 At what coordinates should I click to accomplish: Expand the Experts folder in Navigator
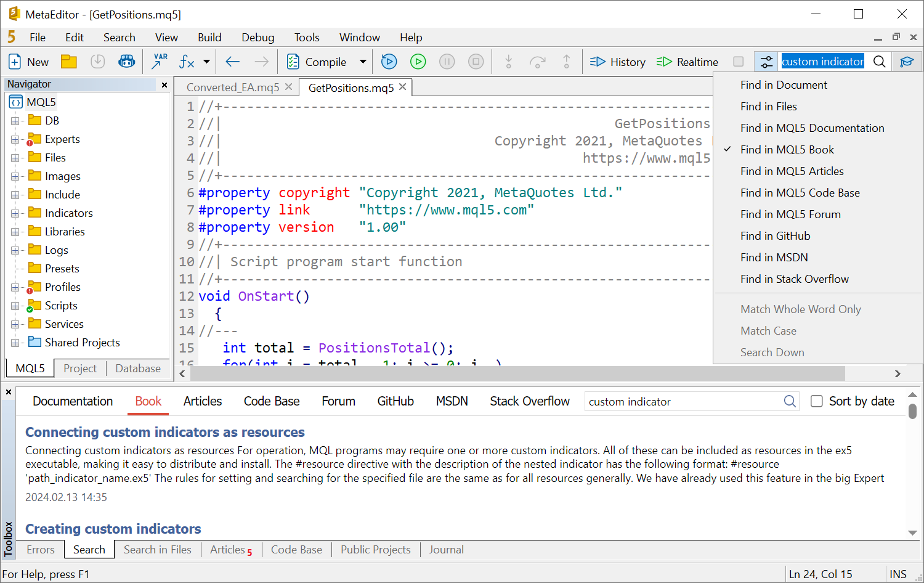click(x=15, y=139)
